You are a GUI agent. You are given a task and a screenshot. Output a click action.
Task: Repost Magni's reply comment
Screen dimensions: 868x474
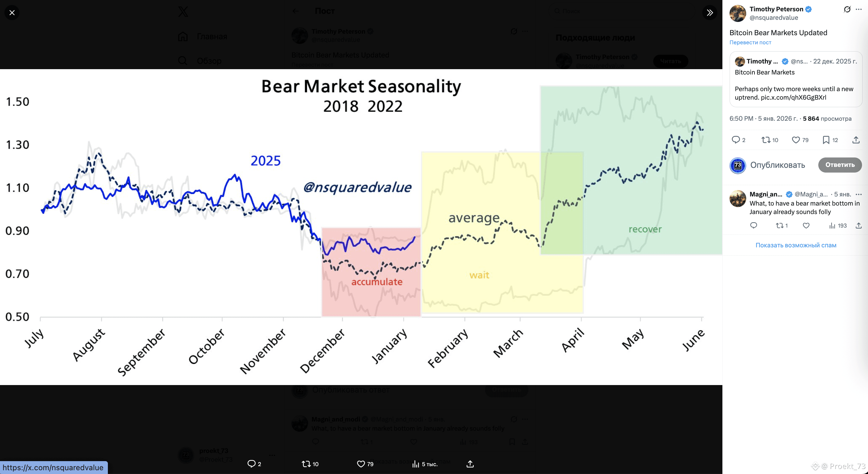click(x=779, y=226)
